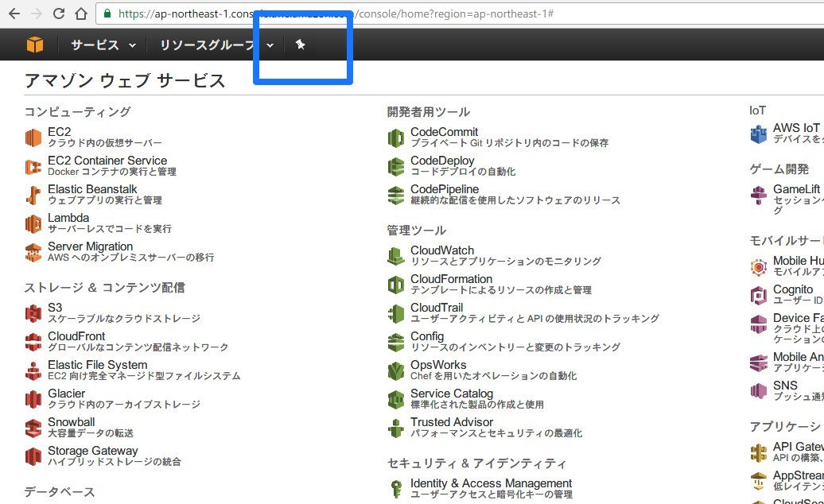Click the Glacier service icon
The width and height of the screenshot is (824, 504).
33,399
